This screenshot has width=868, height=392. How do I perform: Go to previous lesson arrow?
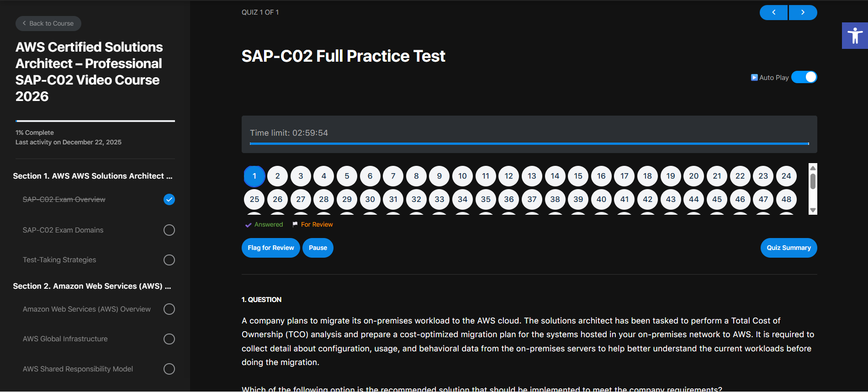[x=773, y=12]
